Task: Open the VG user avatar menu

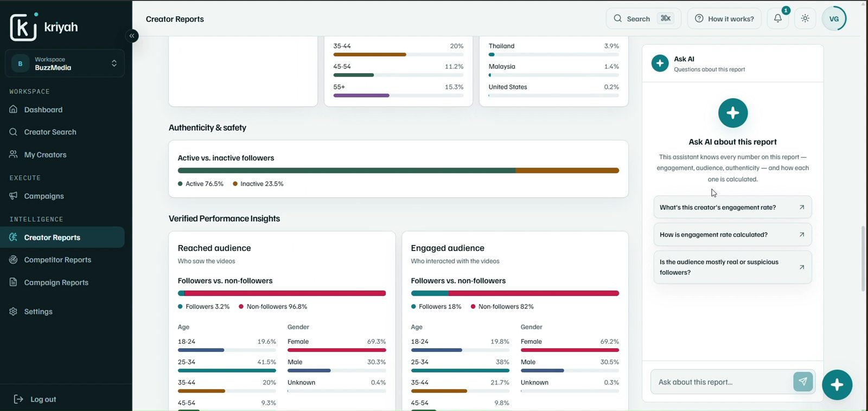Action: [834, 18]
